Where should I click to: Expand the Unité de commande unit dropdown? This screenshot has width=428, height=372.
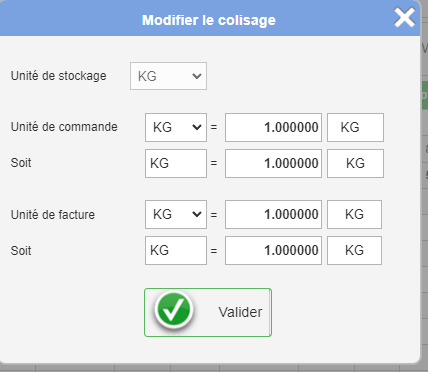[x=176, y=127]
